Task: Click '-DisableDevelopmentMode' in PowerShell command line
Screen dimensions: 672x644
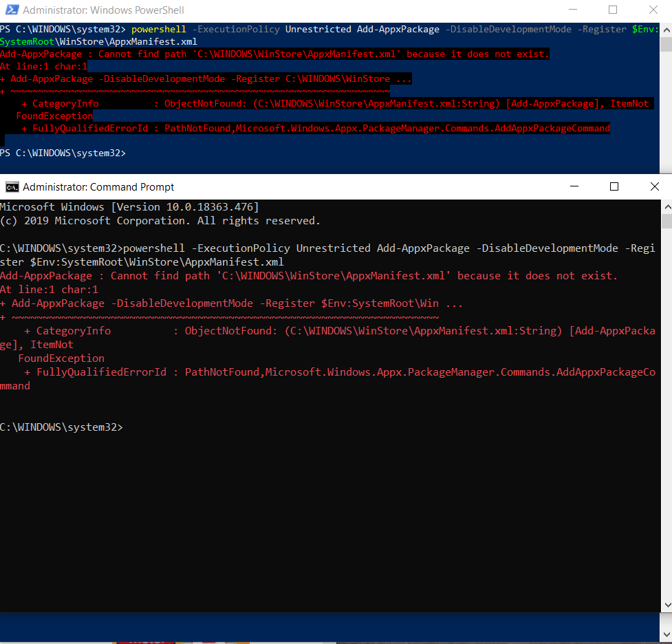Action: point(508,29)
